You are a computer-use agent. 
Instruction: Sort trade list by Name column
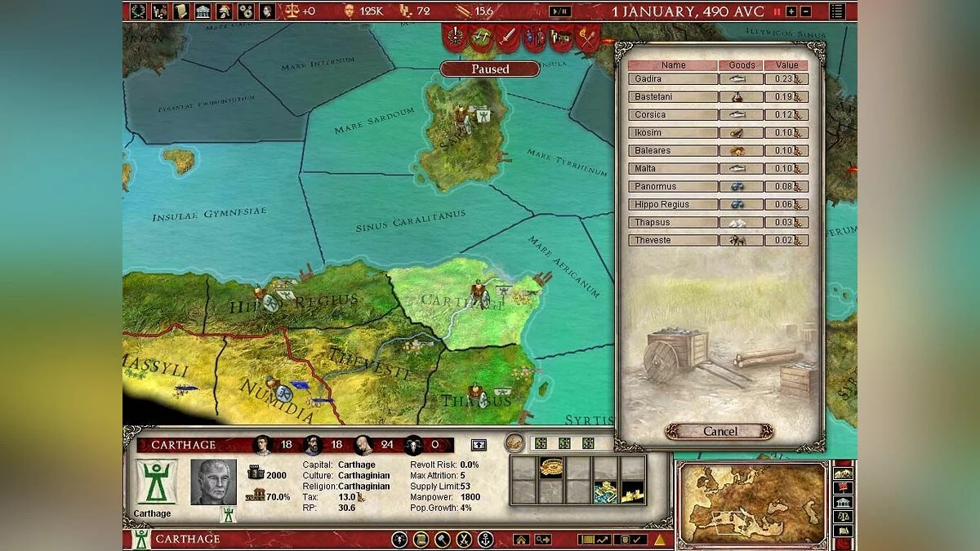point(673,65)
